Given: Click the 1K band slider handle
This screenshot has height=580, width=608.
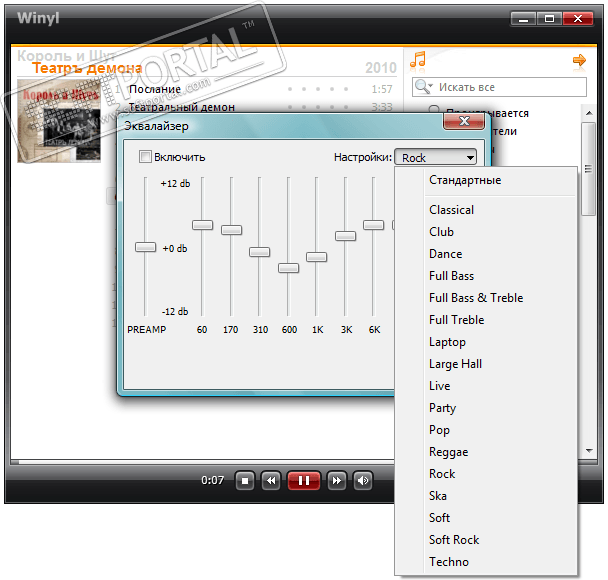Looking at the screenshot, I should coord(316,257).
